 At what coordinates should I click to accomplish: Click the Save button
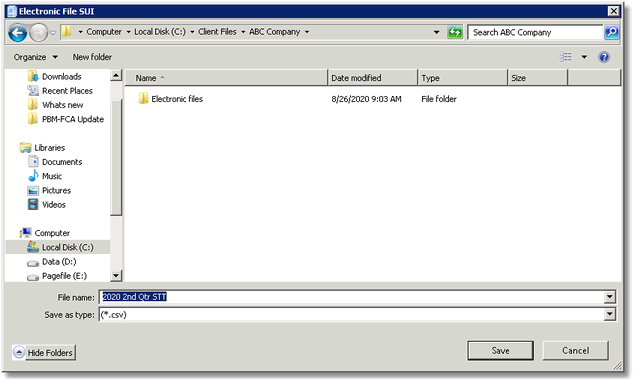coord(500,351)
